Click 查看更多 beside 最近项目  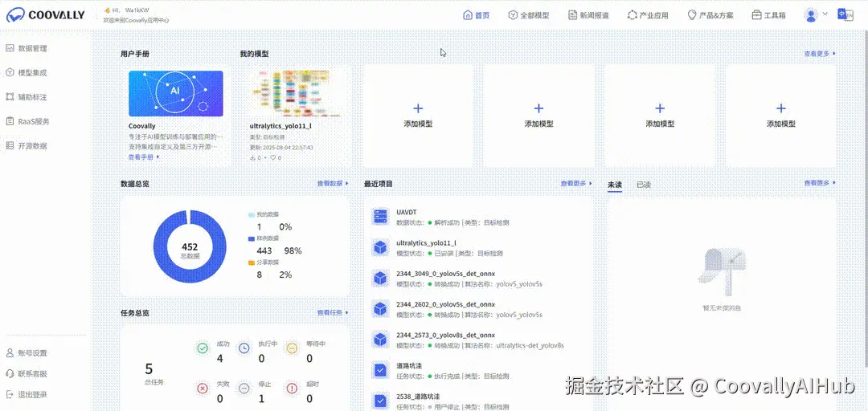coord(576,183)
